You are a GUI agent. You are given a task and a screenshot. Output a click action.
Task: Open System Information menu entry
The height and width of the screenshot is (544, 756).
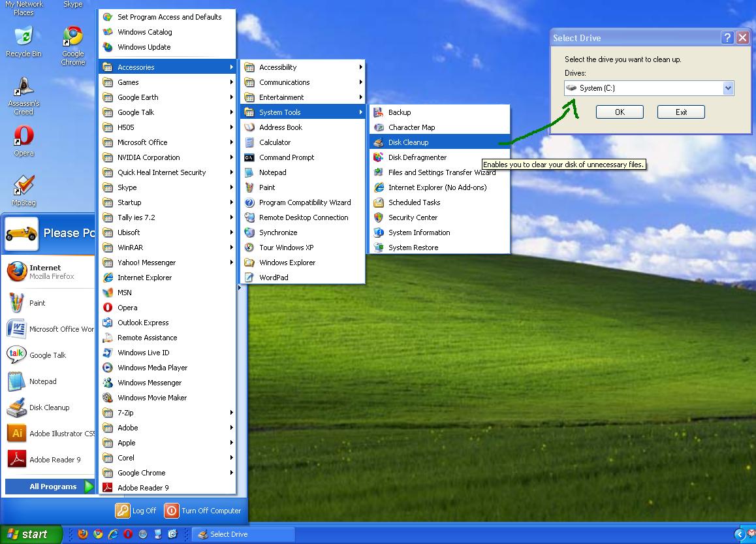click(439, 232)
